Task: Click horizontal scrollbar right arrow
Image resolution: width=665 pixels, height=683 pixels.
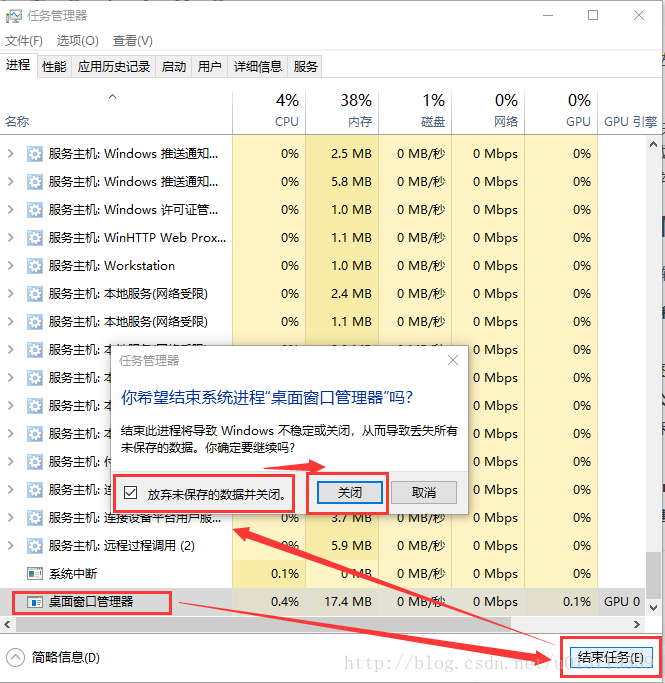Action: point(637,624)
